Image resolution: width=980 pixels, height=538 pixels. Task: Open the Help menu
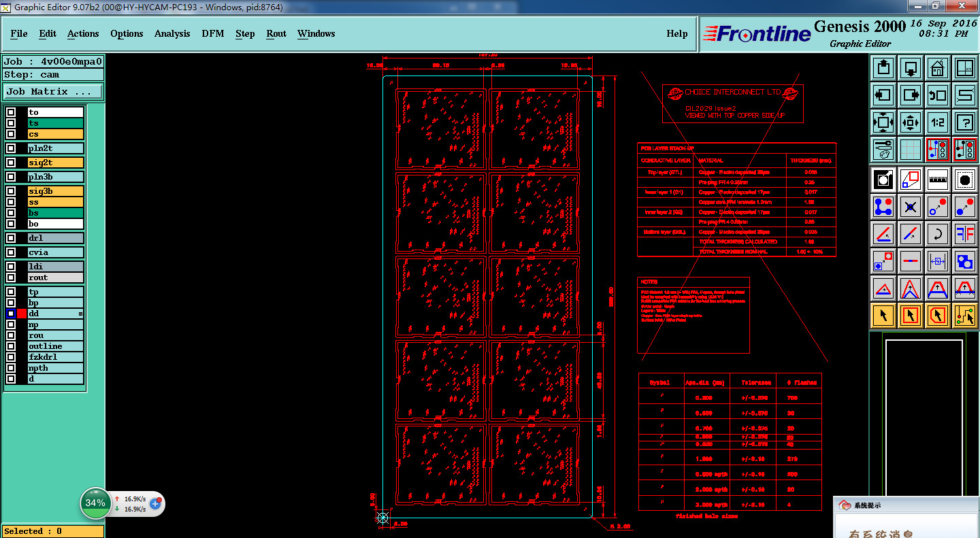(677, 33)
